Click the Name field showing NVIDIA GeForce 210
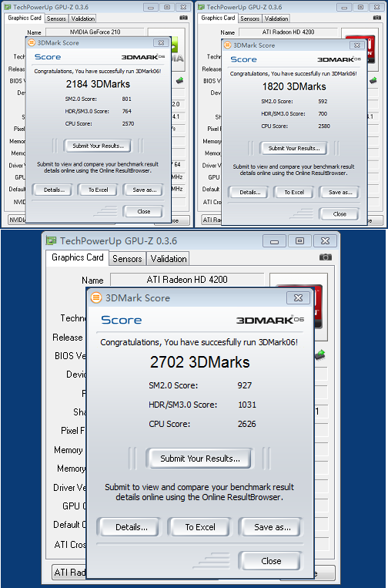This screenshot has height=588, width=388. click(95, 32)
